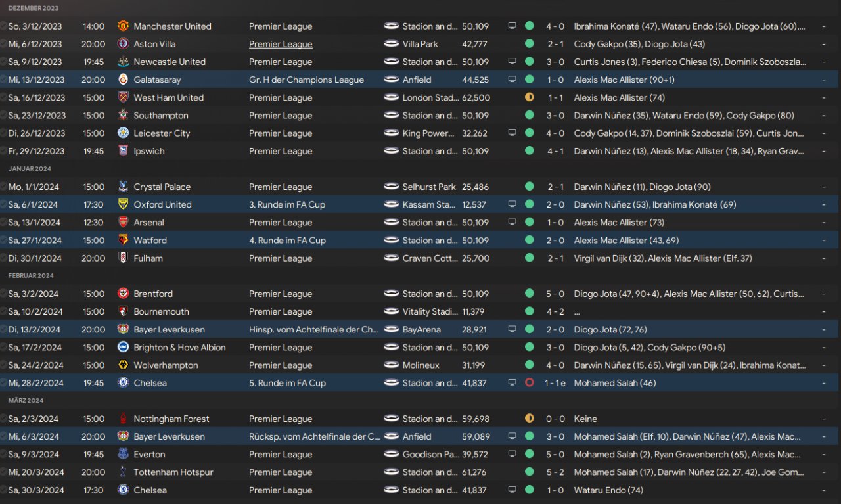Click stadium icon beside Villa Park
The height and width of the screenshot is (504, 841).
click(x=392, y=44)
